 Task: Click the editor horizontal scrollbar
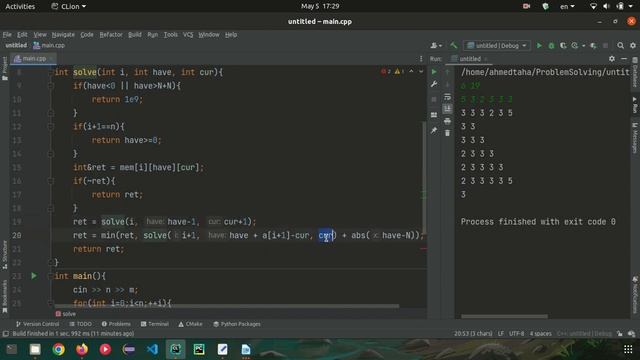(227, 306)
